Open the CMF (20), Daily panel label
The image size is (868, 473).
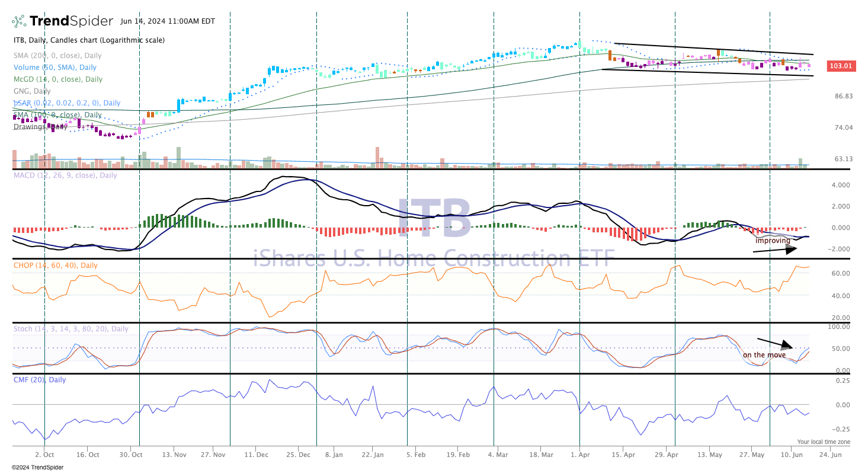[40, 380]
